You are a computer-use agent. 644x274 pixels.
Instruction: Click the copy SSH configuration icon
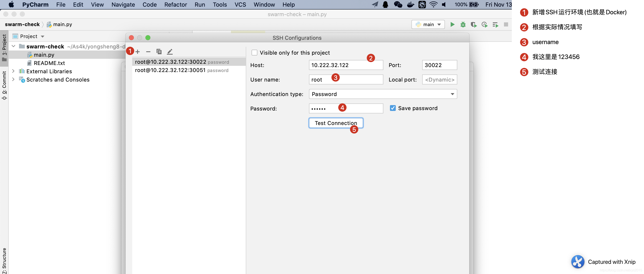pos(159,51)
